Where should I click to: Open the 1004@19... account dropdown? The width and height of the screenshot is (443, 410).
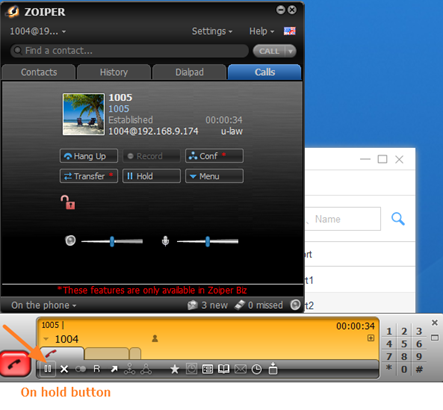tap(38, 31)
